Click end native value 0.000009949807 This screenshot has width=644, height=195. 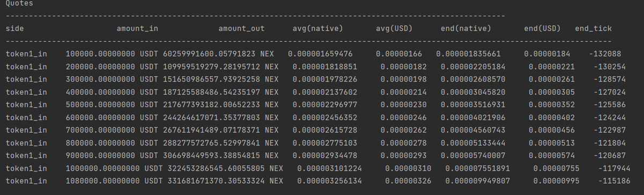coord(478,181)
